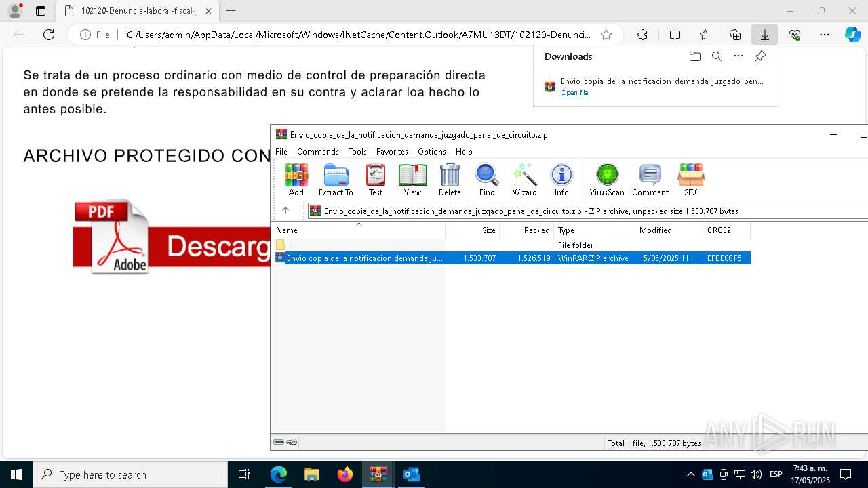Image resolution: width=868 pixels, height=488 pixels.
Task: Click the Delete trash icon in WinRAR
Action: 450,180
